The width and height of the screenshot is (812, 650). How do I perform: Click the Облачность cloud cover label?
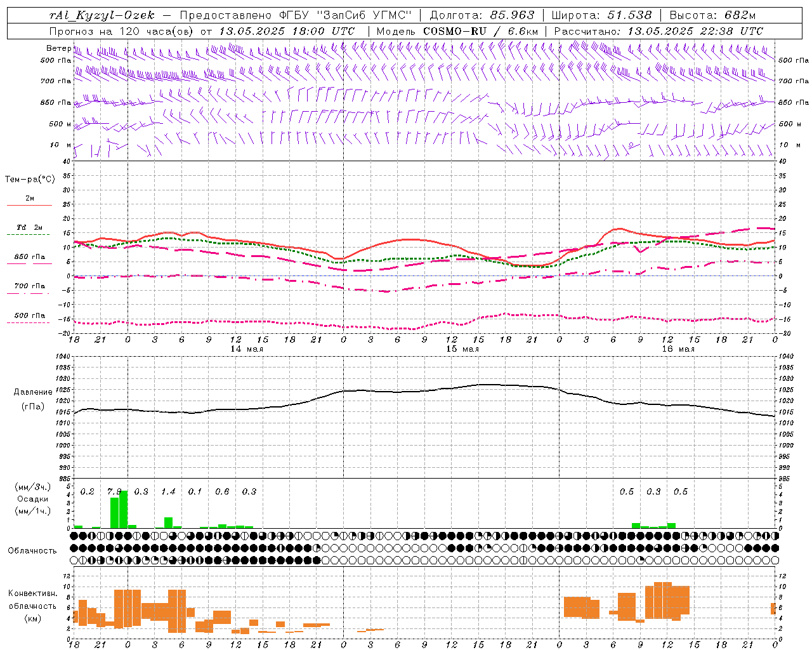coord(32,550)
